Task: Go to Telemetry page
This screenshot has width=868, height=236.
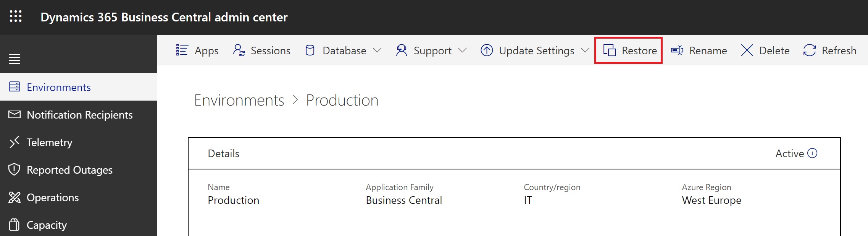Action: 49,142
